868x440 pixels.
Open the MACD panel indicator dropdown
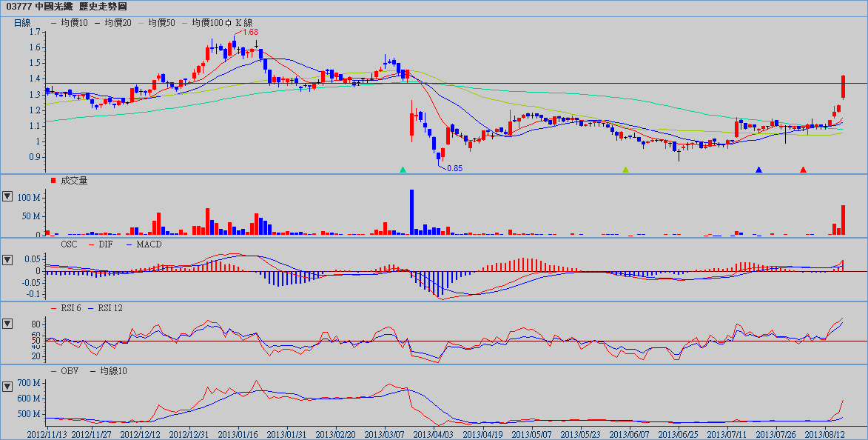pyautogui.click(x=7, y=260)
